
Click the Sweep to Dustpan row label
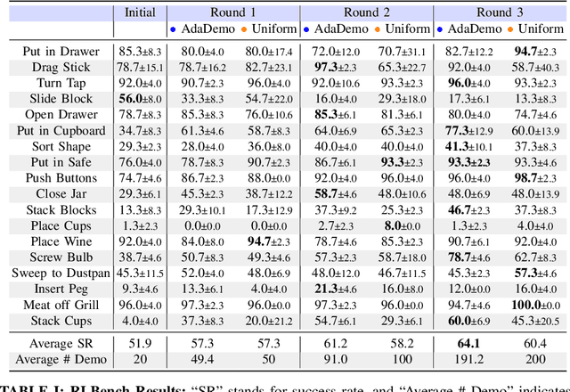point(60,273)
